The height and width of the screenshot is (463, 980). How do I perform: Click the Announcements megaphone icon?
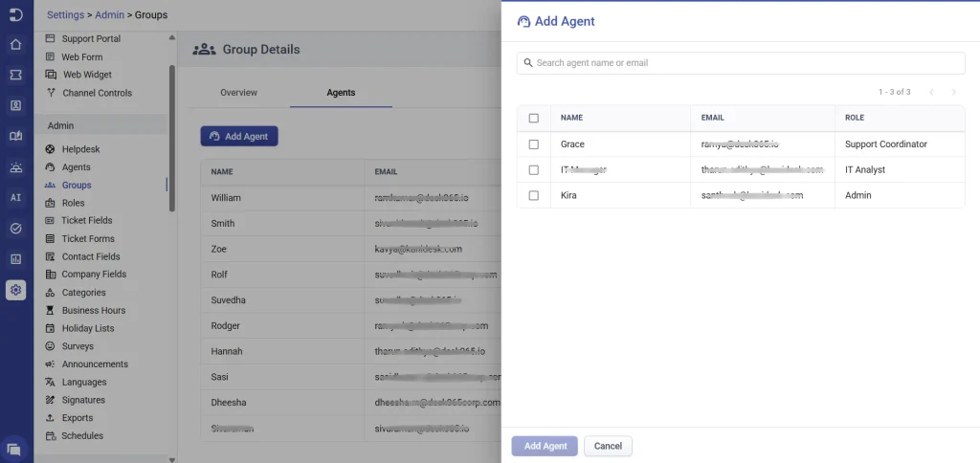coord(50,364)
